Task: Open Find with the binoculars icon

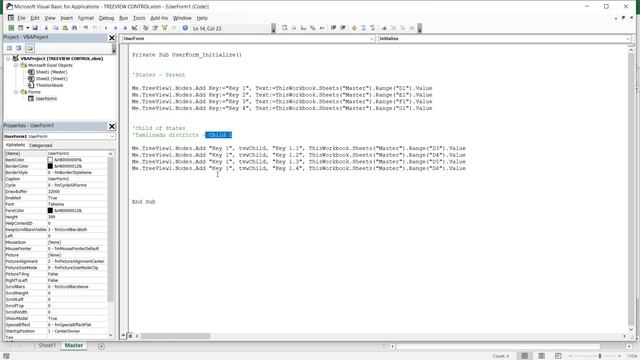Action: point(74,28)
